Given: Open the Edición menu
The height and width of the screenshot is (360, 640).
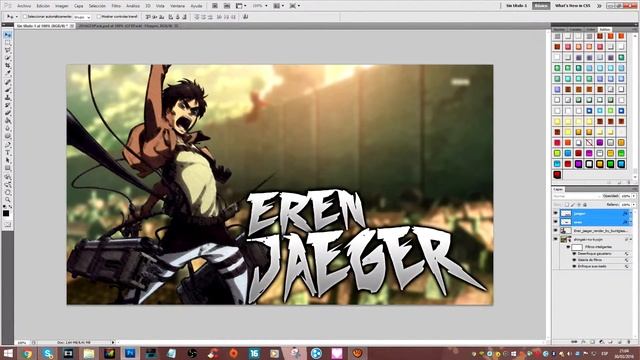Looking at the screenshot, I should [x=43, y=6].
